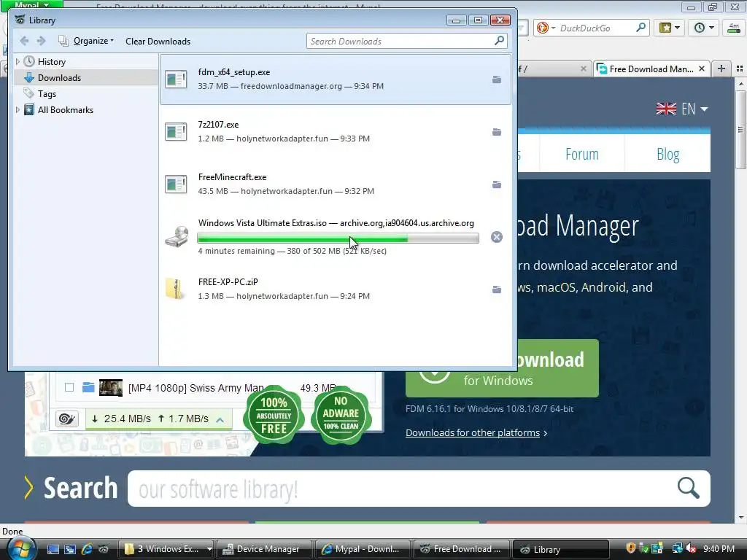Image resolution: width=747 pixels, height=560 pixels.
Task: Click the fdm_x64_setup.exe file icon
Action: pyautogui.click(x=176, y=79)
